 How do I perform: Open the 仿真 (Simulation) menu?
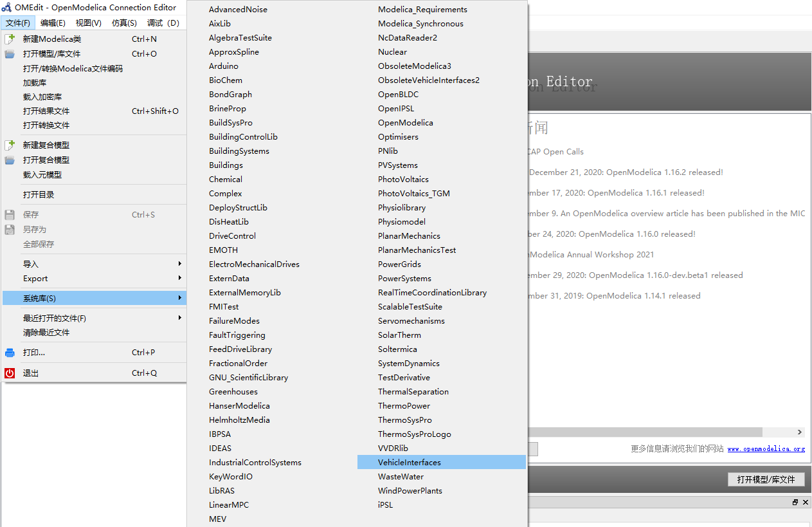(124, 22)
